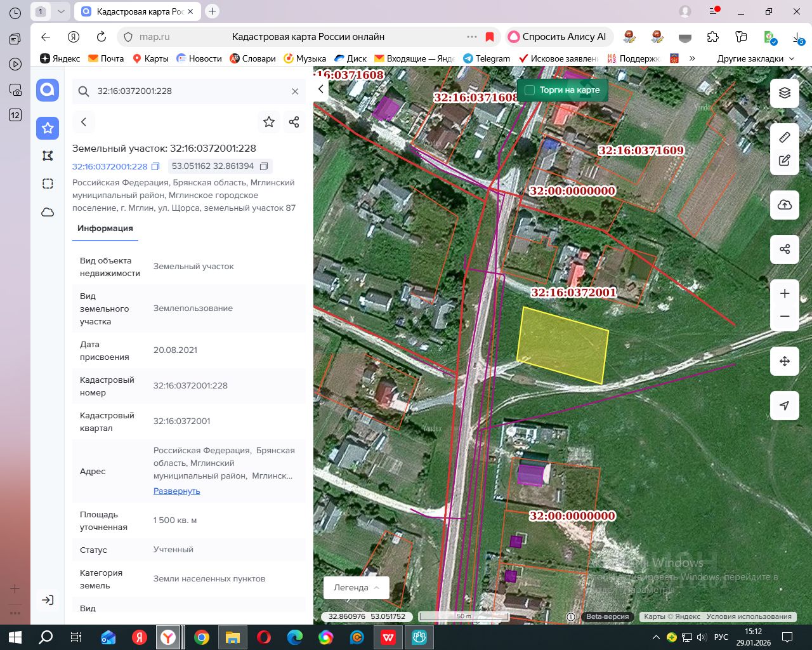This screenshot has height=650, width=812.
Task: Open the map site logo home
Action: (48, 90)
